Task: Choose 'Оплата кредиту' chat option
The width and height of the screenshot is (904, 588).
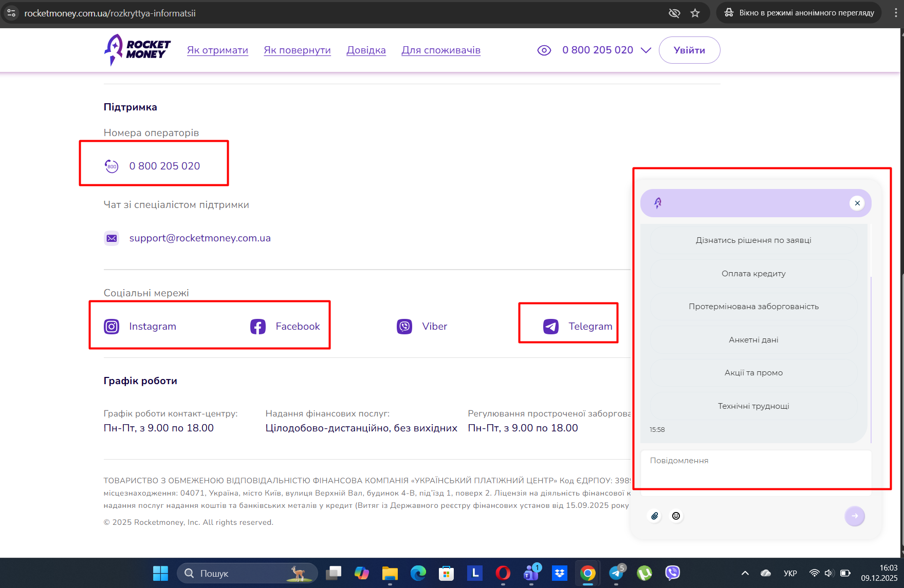Action: pos(753,274)
